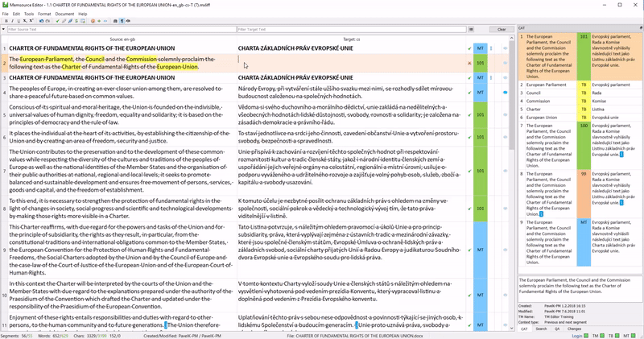The height and width of the screenshot is (339, 644).
Task: Select the 100 percent match in CAT panel
Action: [580, 146]
